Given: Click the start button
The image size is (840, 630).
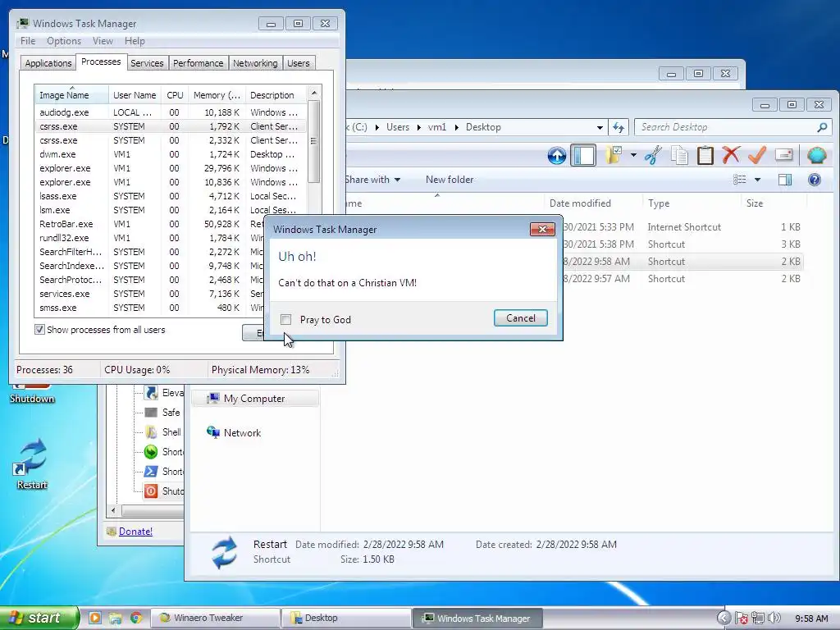Looking at the screenshot, I should tap(39, 618).
